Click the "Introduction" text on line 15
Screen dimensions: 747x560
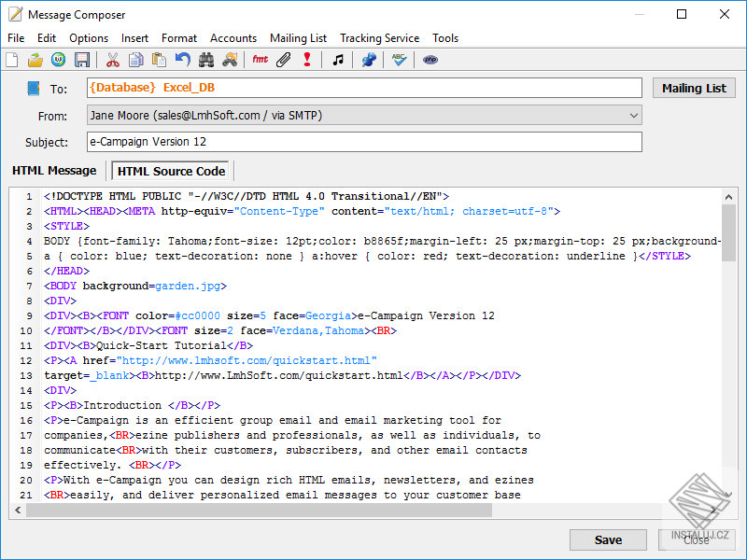point(122,405)
